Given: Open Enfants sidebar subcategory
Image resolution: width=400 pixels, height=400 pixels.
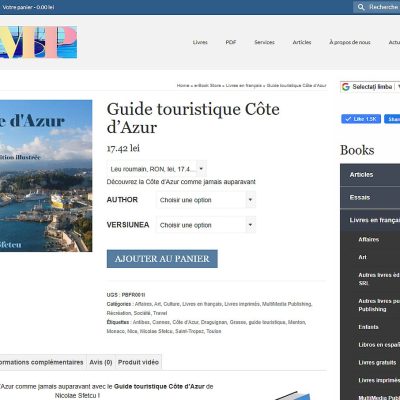Looking at the screenshot, I should point(368,327).
